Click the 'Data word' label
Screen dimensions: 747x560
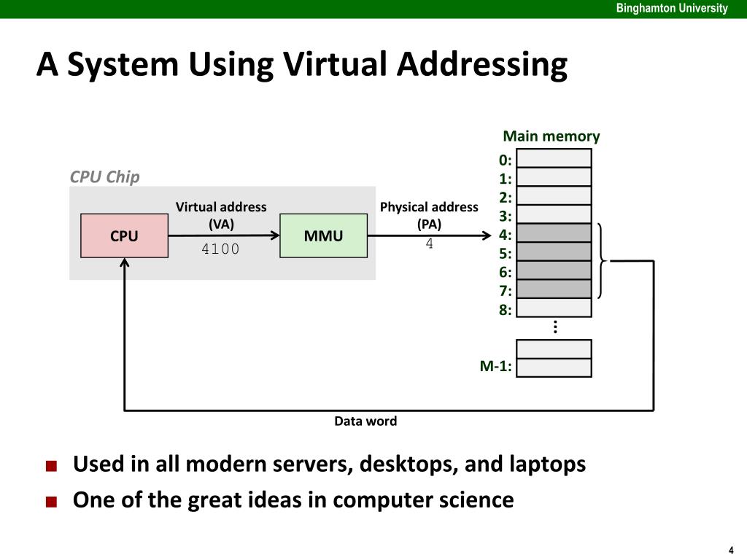[x=365, y=421]
